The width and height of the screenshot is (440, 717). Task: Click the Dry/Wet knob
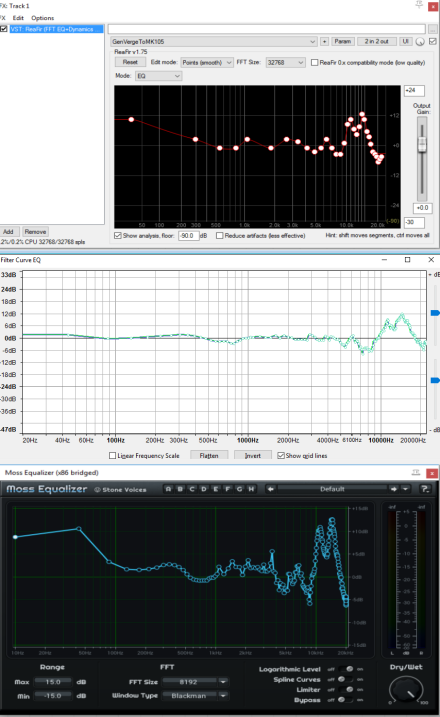[x=406, y=690]
